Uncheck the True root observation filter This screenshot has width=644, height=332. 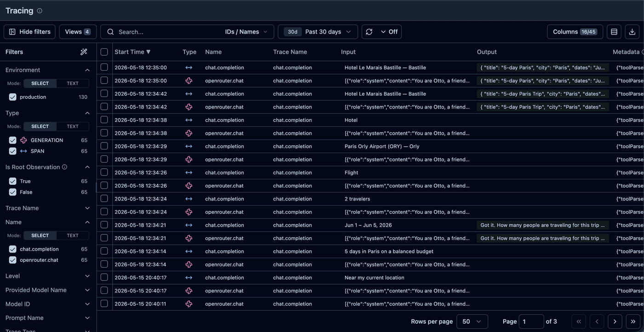pyautogui.click(x=12, y=181)
